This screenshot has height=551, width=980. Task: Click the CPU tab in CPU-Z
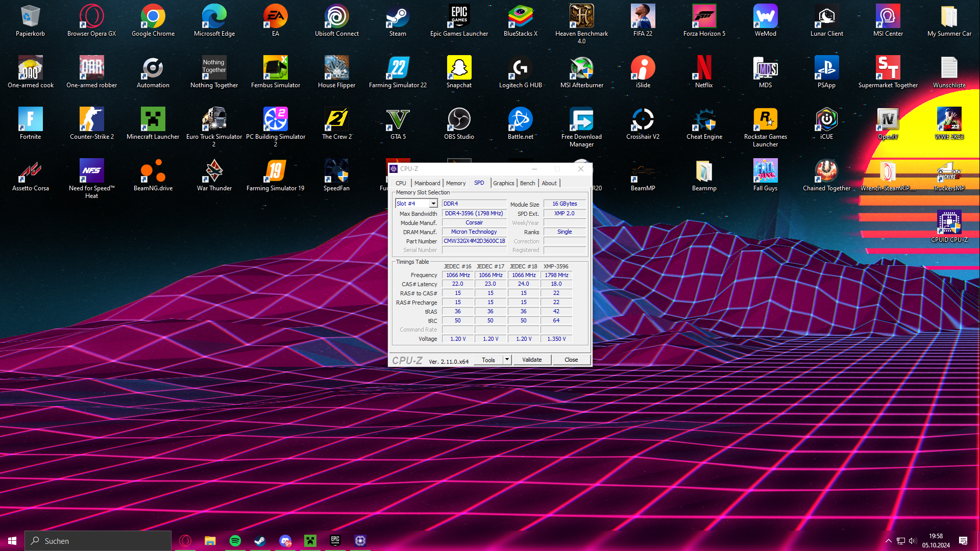[x=401, y=183]
